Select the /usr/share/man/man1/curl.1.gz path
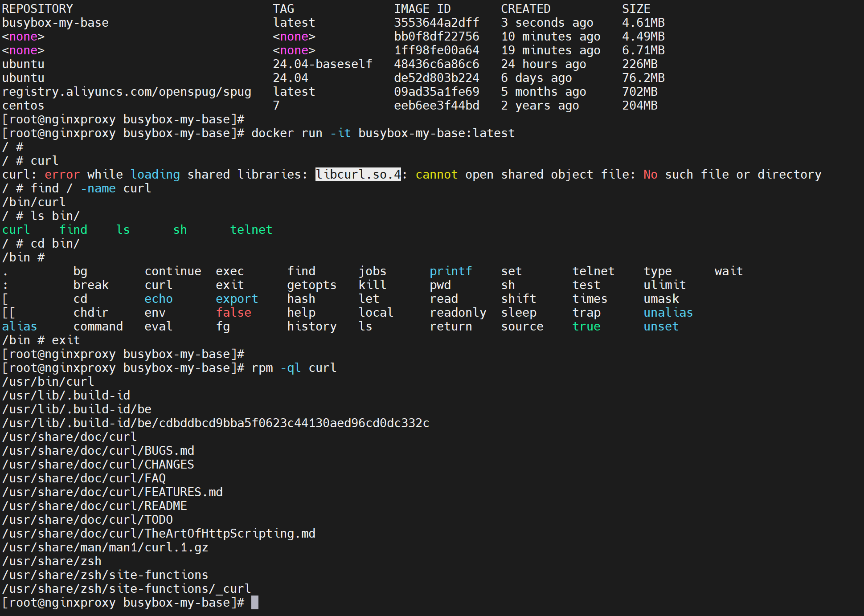The height and width of the screenshot is (616, 864). [105, 547]
